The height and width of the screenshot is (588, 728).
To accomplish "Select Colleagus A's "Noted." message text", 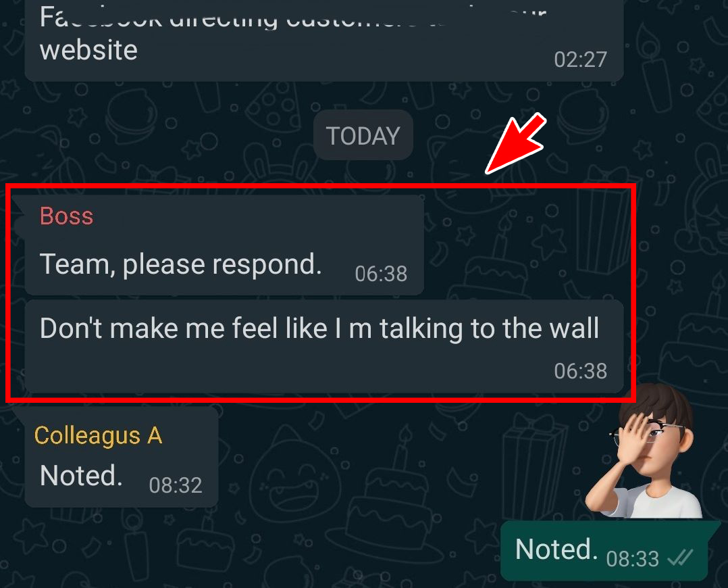I will point(81,476).
